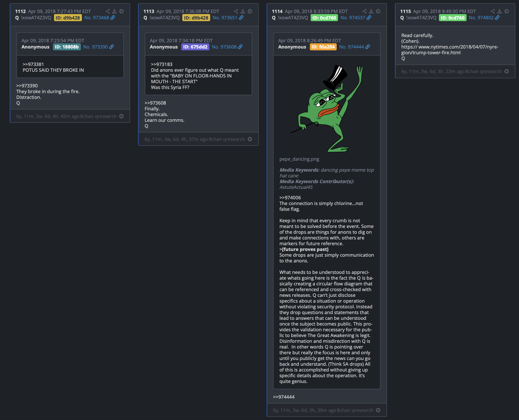Open post link No. 973608
The height and width of the screenshot is (420, 519).
[x=224, y=47]
